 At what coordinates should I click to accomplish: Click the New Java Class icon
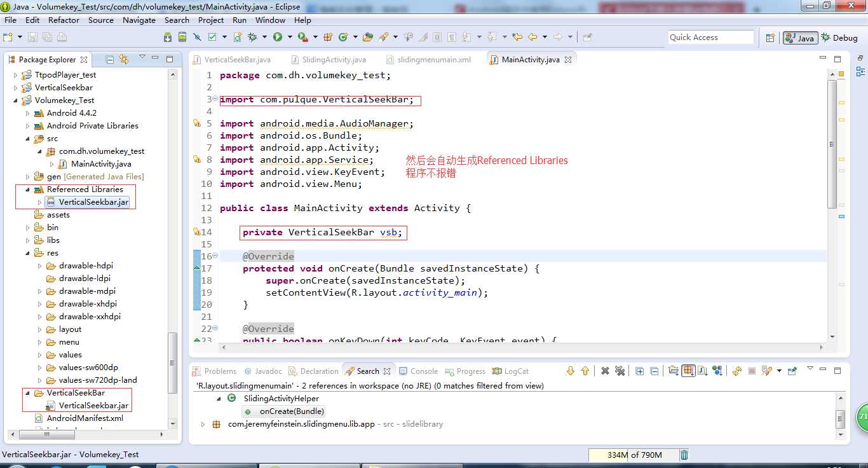(343, 37)
